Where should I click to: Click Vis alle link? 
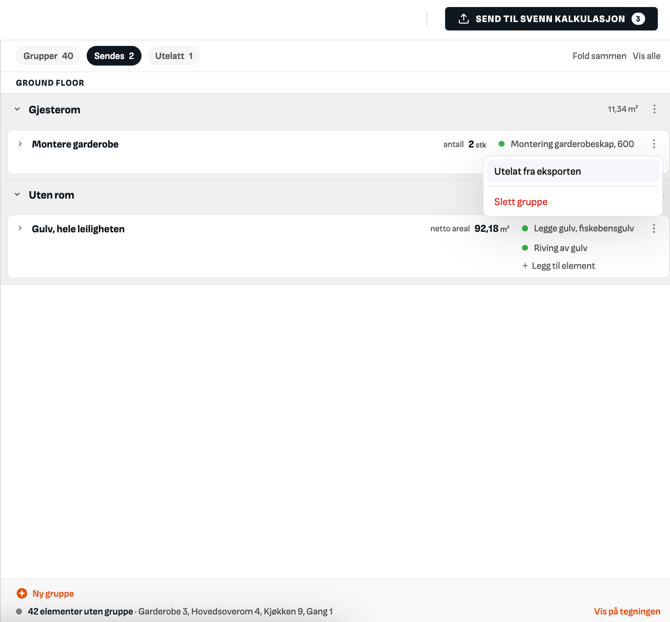[x=646, y=56]
